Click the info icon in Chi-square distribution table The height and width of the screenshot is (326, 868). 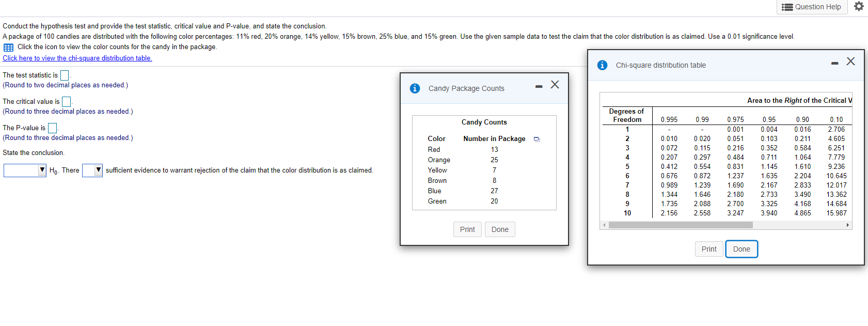(x=602, y=65)
